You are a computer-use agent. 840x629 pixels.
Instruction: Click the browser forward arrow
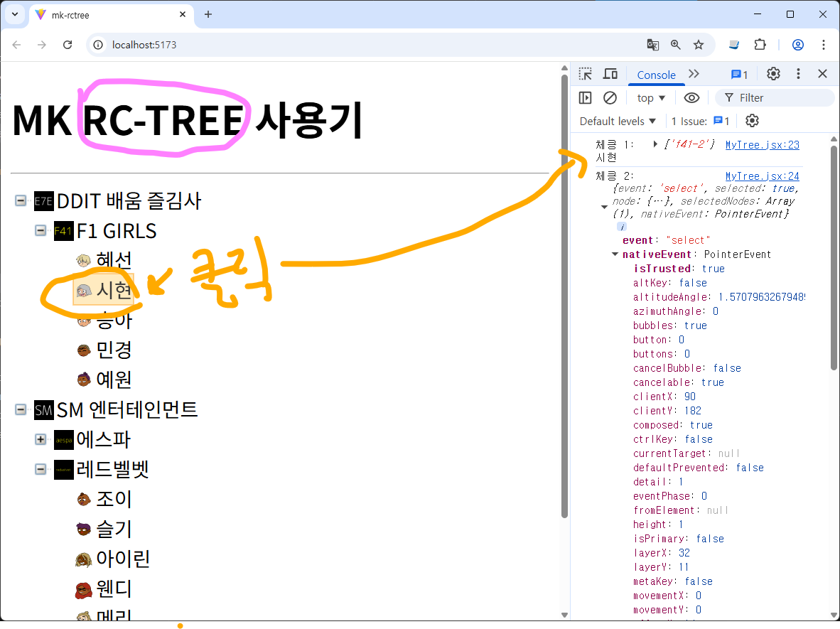point(42,45)
